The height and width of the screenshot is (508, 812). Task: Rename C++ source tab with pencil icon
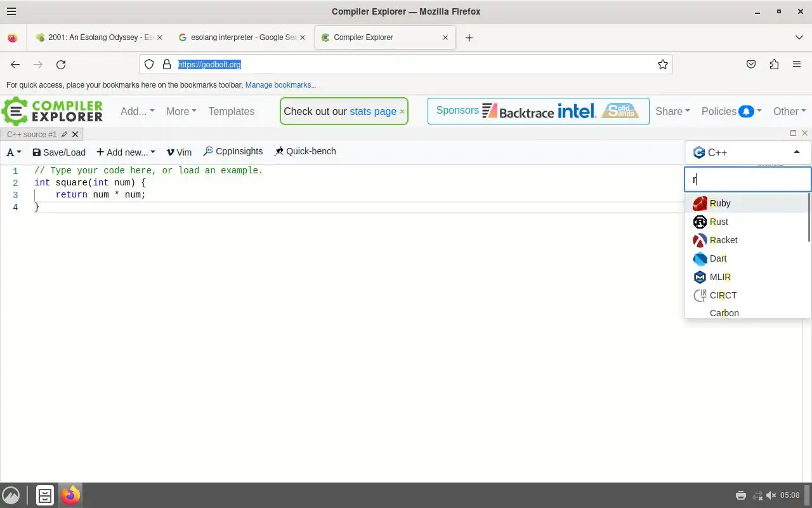click(65, 134)
